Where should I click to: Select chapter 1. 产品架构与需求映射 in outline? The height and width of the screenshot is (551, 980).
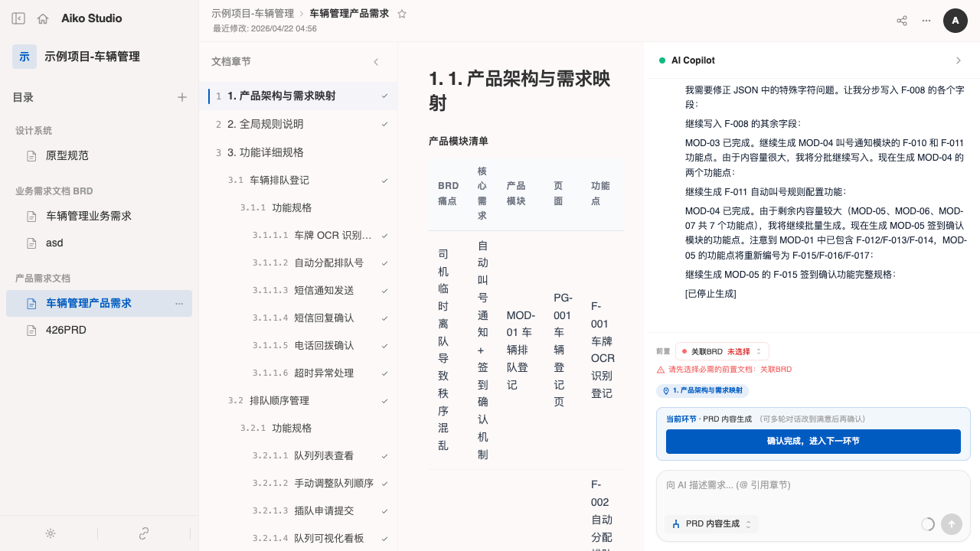click(299, 96)
